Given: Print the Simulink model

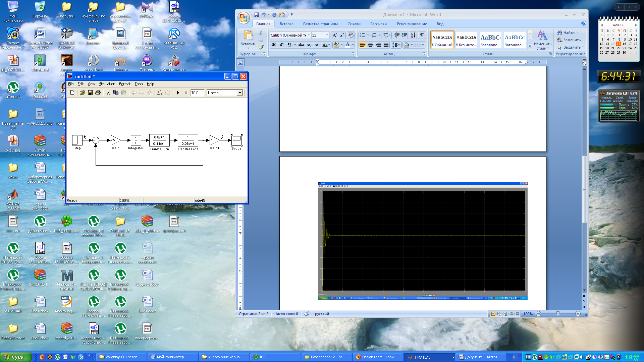Looking at the screenshot, I should pos(98,93).
